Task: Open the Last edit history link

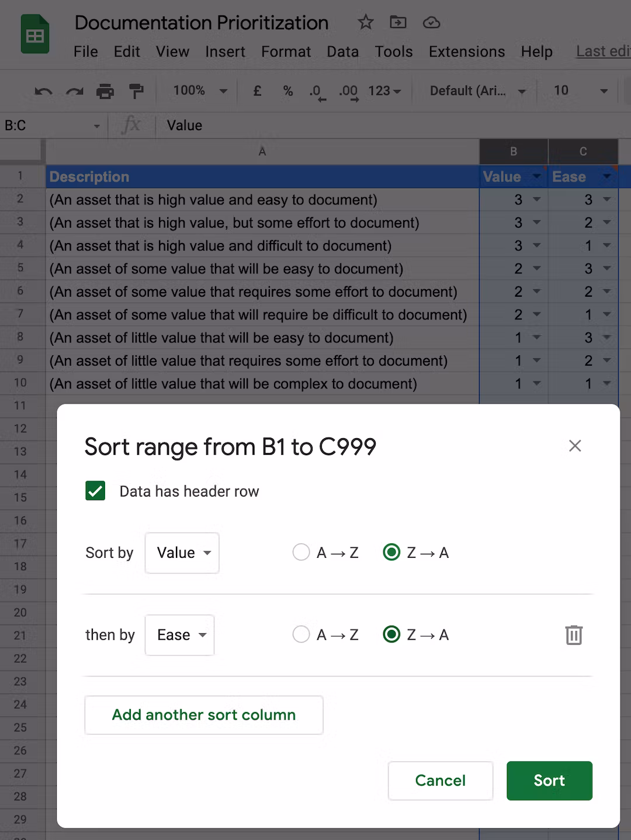Action: (x=603, y=51)
